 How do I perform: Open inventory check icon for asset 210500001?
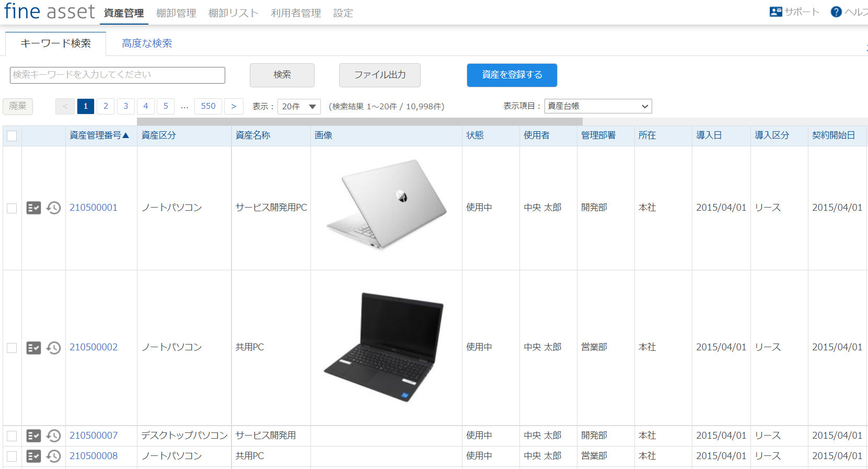pos(33,208)
